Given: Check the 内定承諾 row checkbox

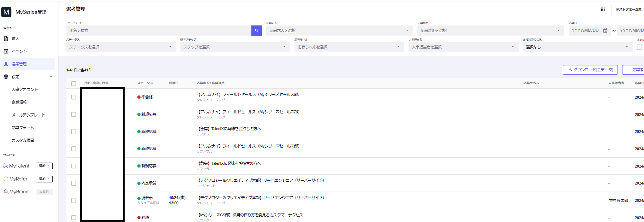Looking at the screenshot, I should coord(74,183).
